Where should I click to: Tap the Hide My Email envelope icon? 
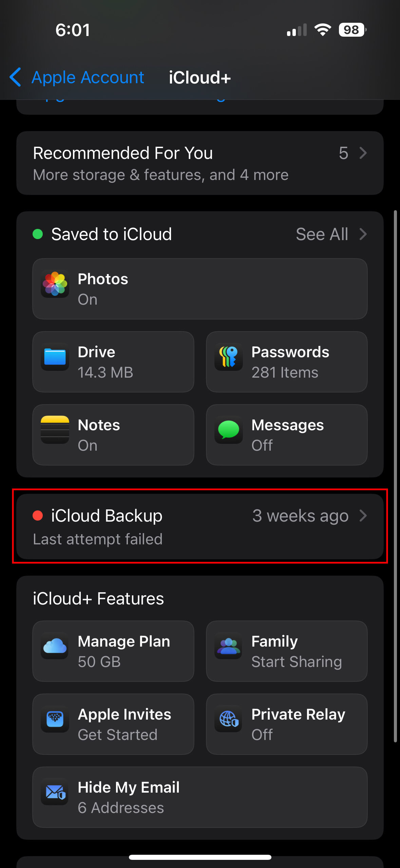(55, 792)
